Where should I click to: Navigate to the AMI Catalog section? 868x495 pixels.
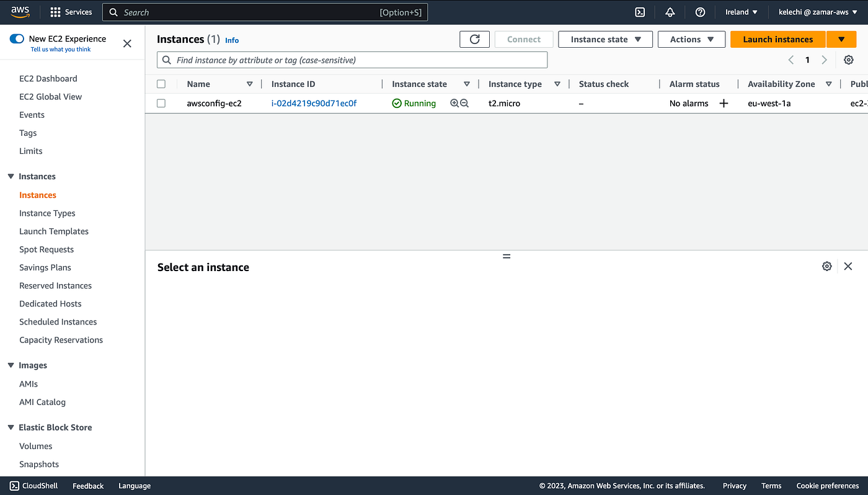pos(42,402)
